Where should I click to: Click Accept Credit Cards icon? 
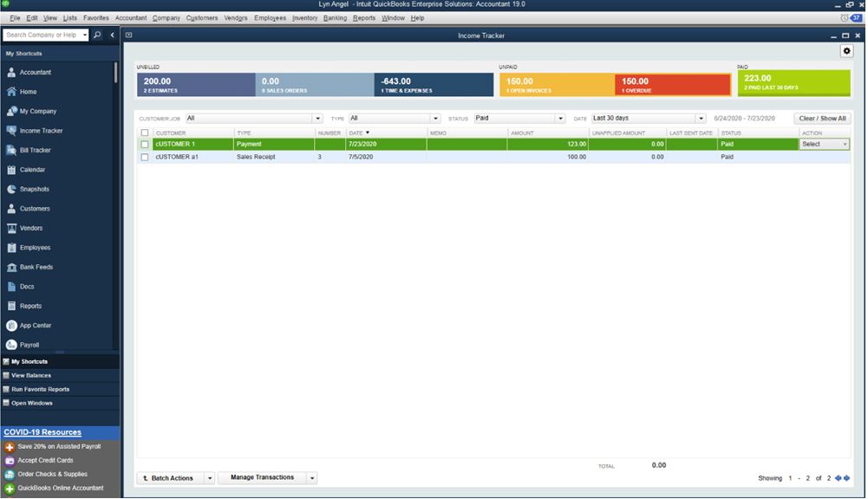pyautogui.click(x=10, y=461)
